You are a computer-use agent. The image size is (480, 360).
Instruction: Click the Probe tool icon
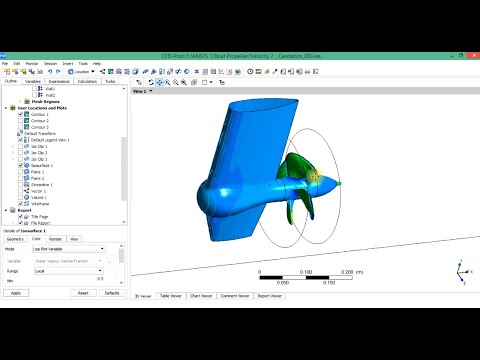275,71
